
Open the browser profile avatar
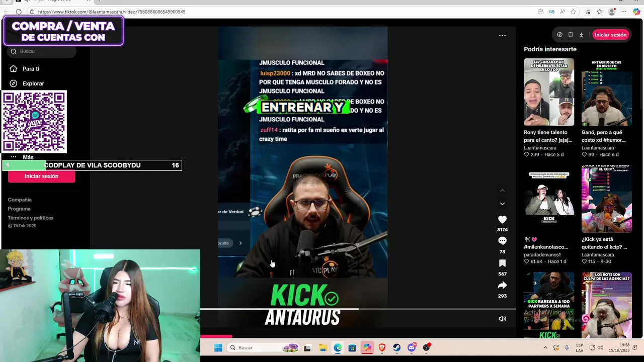point(612,12)
